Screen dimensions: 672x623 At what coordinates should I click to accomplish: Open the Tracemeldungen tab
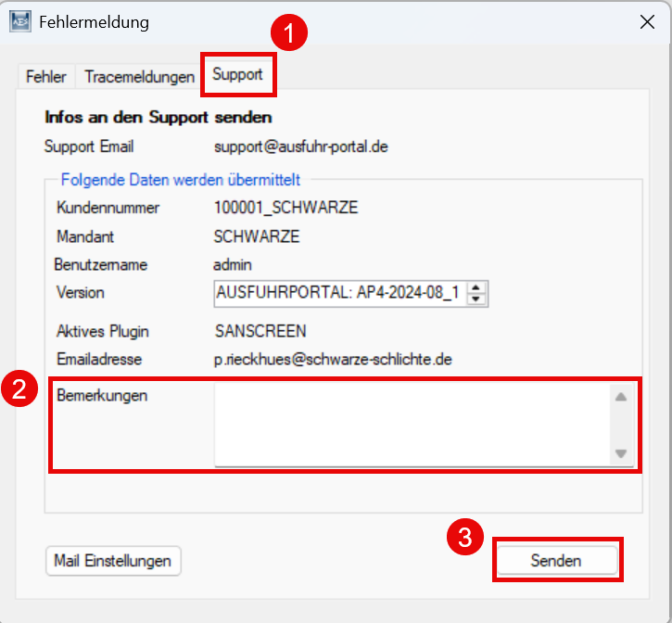coord(139,77)
